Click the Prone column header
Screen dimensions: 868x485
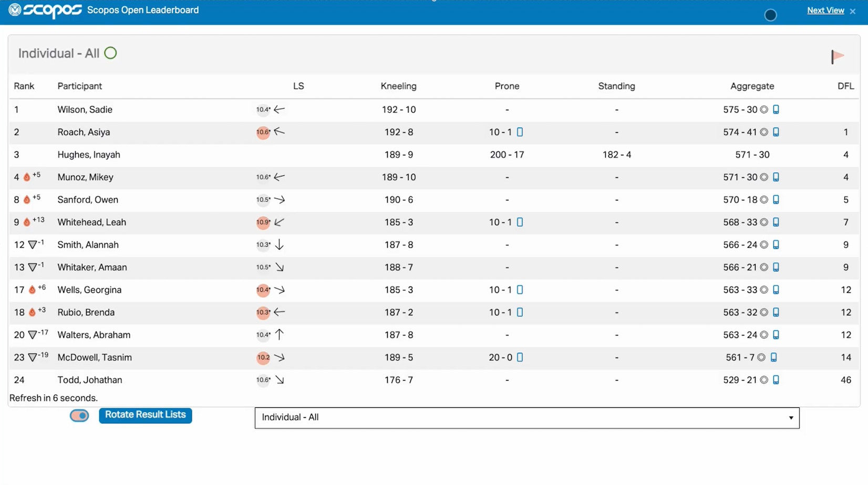coord(507,86)
